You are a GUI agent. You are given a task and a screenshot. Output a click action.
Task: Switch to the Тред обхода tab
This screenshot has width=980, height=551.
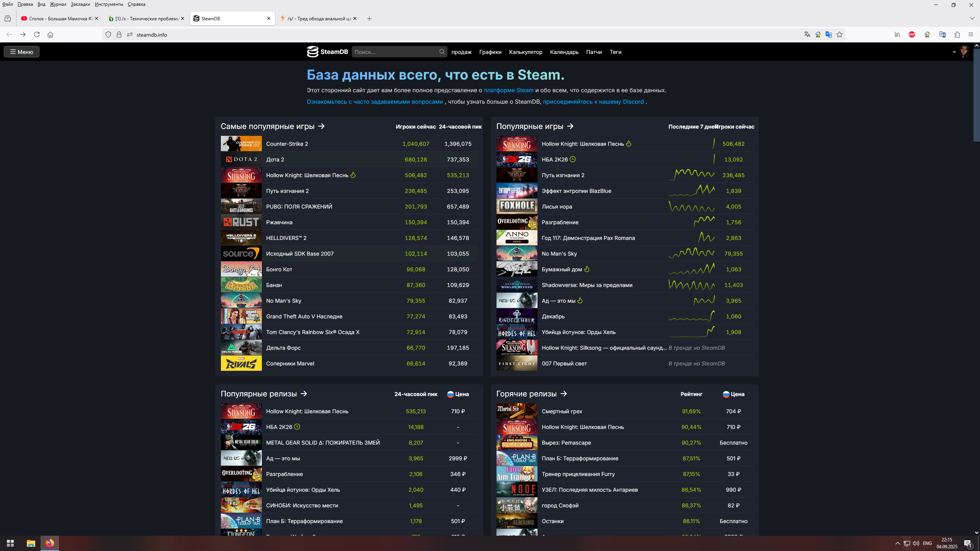point(318,18)
